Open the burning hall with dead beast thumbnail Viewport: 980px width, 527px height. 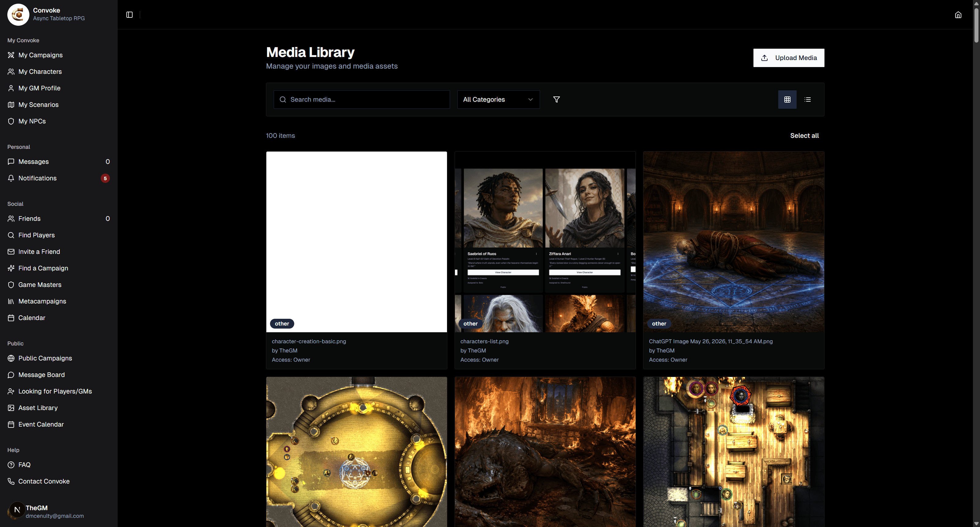pyautogui.click(x=545, y=452)
